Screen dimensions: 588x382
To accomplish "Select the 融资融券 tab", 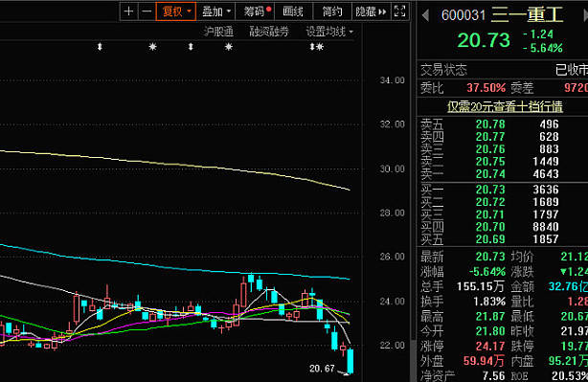I will (269, 32).
